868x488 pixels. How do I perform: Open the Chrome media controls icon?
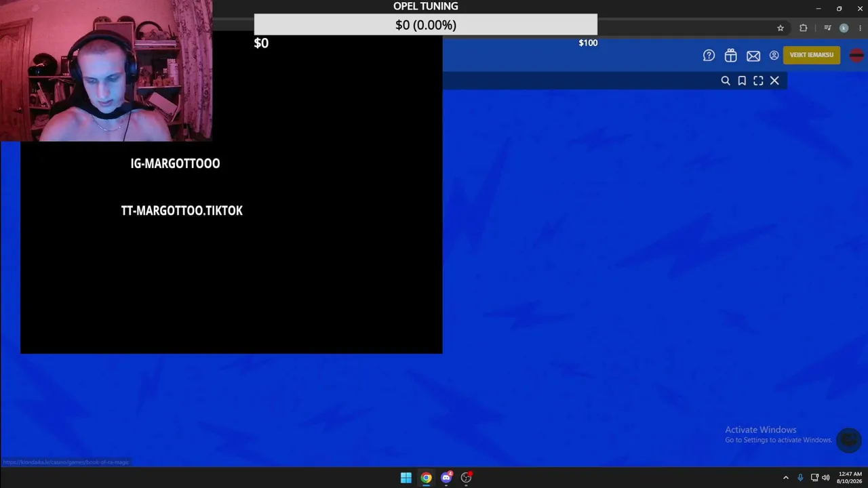pos(827,28)
